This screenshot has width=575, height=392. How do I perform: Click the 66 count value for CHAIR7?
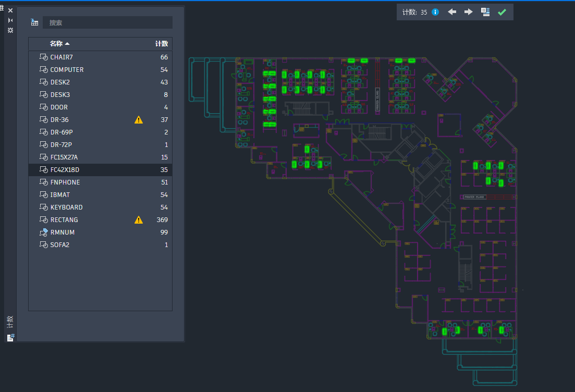[164, 57]
